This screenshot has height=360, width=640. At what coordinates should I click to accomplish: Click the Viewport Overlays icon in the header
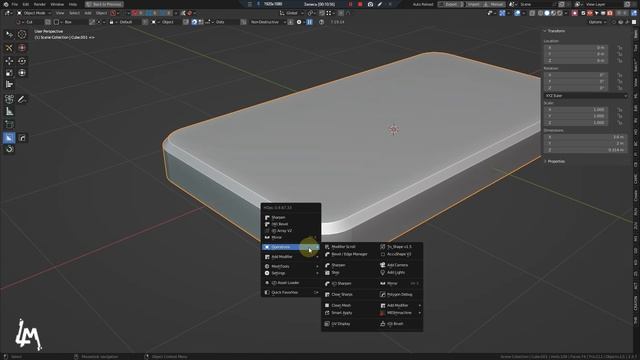pyautogui.click(x=517, y=13)
